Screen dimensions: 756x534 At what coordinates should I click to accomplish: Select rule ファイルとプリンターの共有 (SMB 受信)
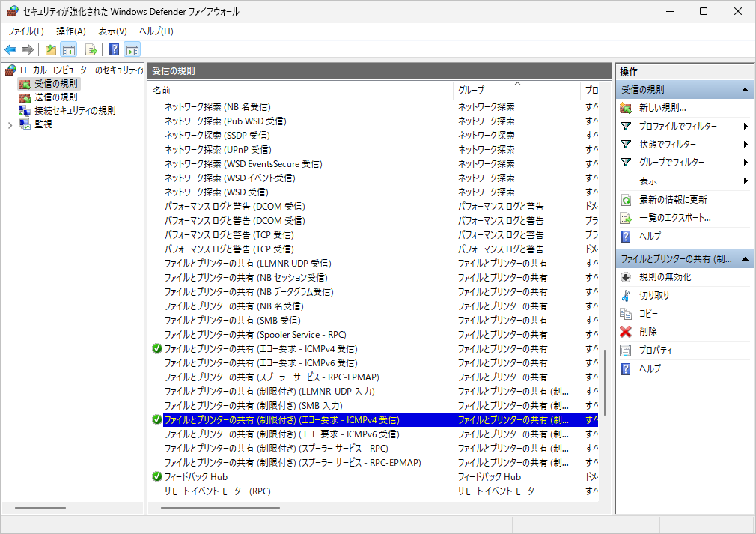pyautogui.click(x=232, y=321)
